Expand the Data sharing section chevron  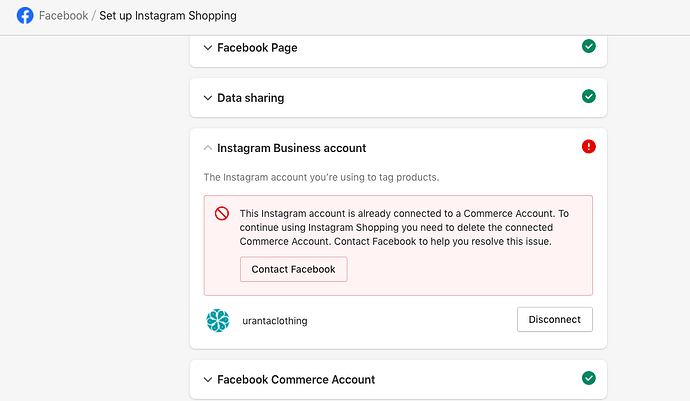208,98
